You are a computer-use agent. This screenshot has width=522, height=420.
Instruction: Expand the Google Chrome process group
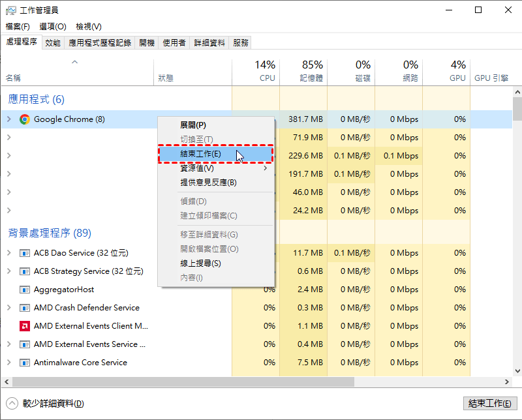8,119
